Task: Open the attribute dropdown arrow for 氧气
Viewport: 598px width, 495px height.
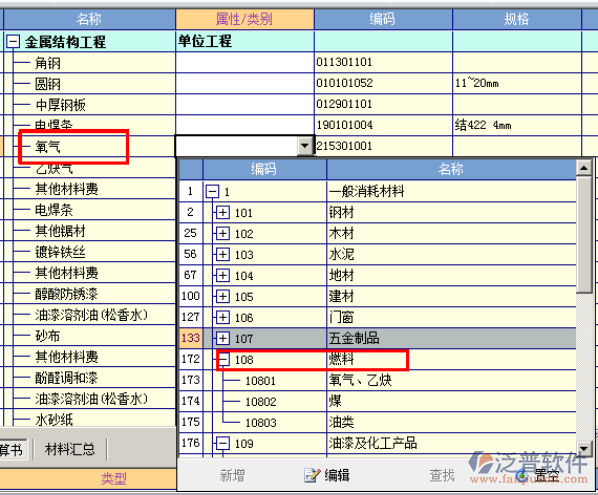Action: coord(305,146)
